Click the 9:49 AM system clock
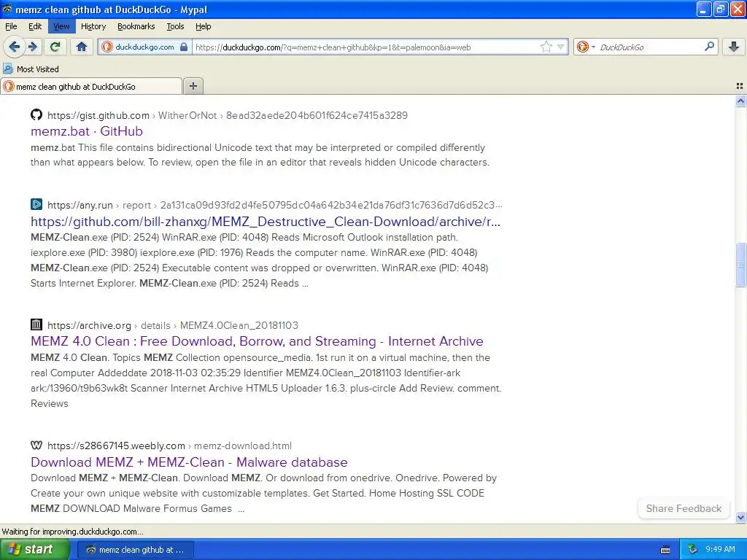Image resolution: width=747 pixels, height=560 pixels. [x=720, y=549]
